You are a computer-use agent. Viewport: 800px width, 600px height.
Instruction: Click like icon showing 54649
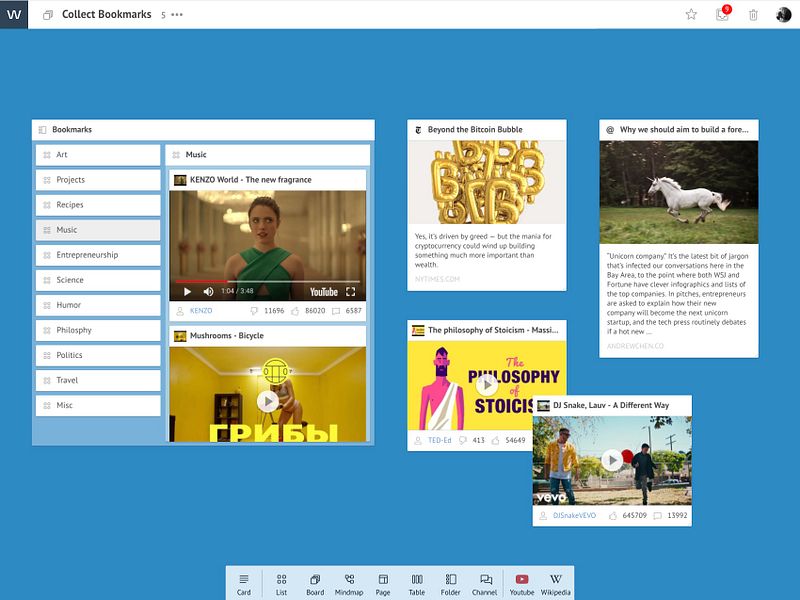(495, 440)
